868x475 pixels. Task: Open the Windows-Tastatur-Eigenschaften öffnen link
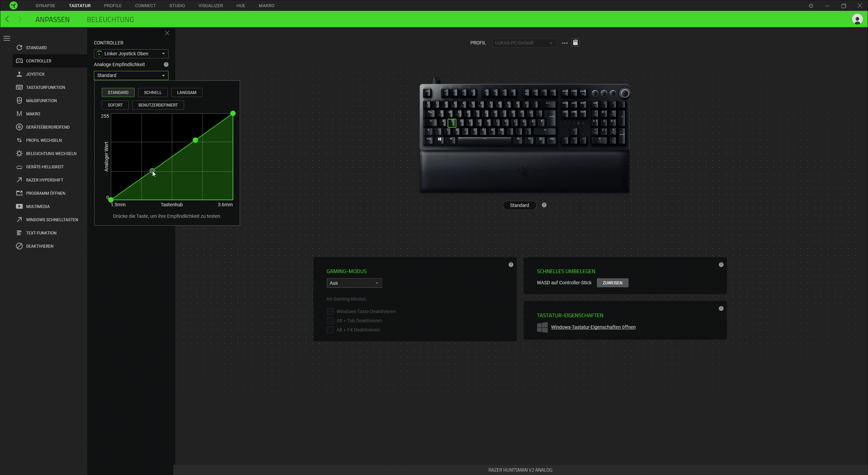[x=593, y=327]
